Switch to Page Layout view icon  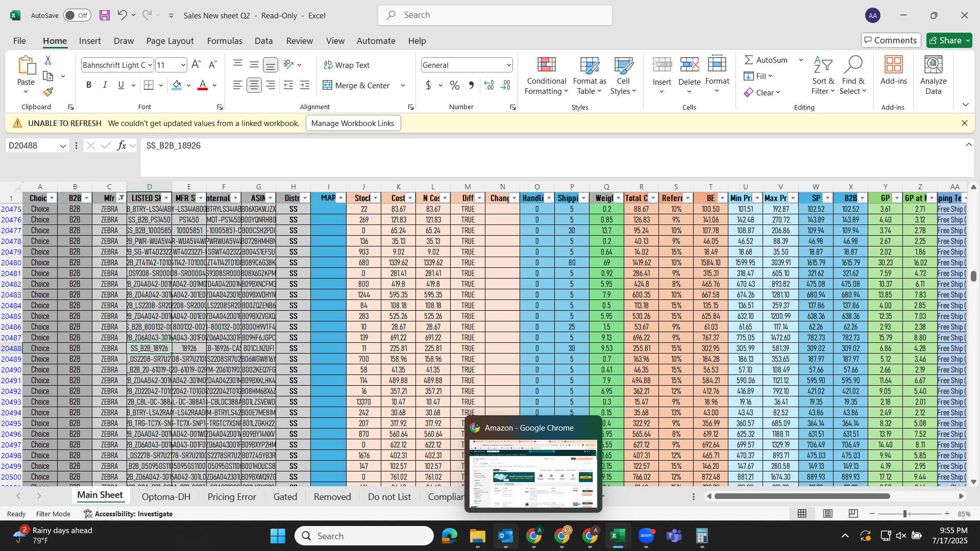pyautogui.click(x=828, y=514)
